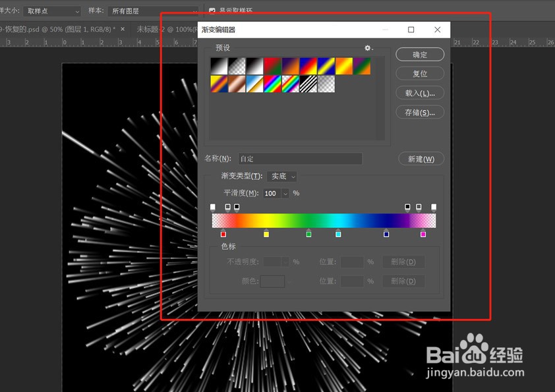Expand the 平滑度 smoothness slider arrow

coord(285,194)
